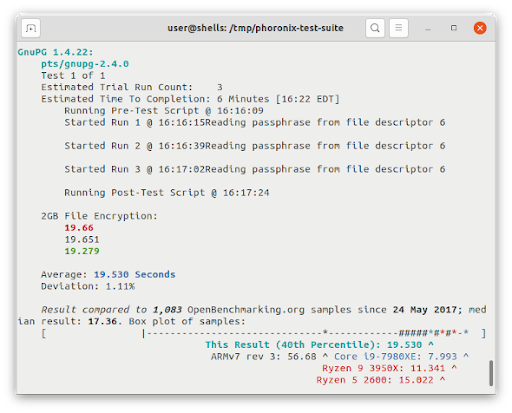Close the terminal window
Screen dimensions: 512x413
(x=480, y=28)
